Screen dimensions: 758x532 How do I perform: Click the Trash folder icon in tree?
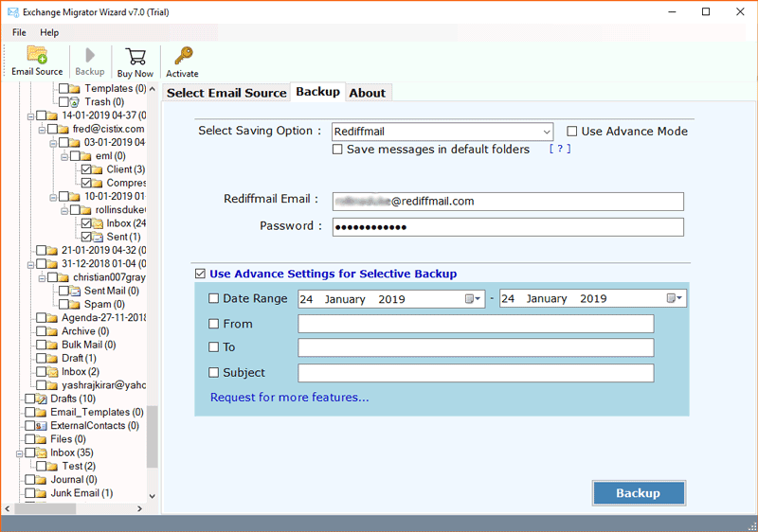click(75, 102)
